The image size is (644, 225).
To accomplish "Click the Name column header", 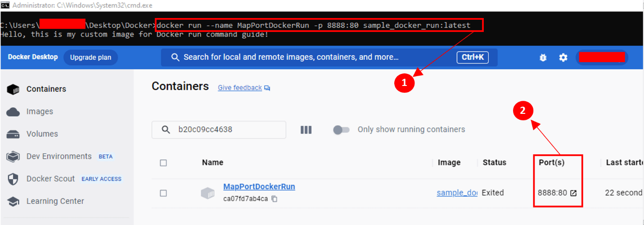I will [x=212, y=162].
